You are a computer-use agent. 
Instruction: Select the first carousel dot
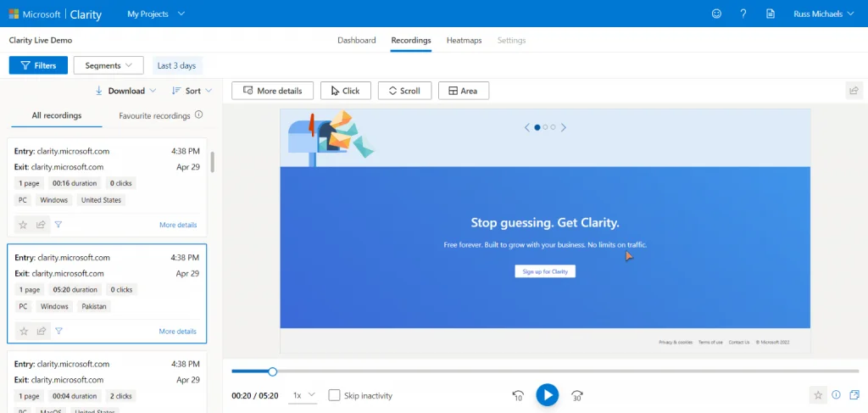(x=537, y=127)
